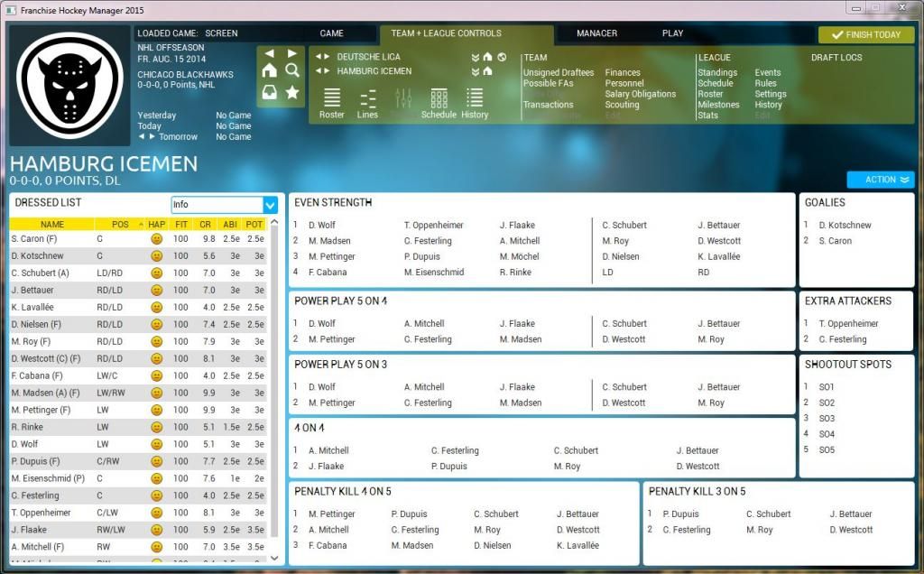Open the Action dropdown menu

click(x=881, y=180)
